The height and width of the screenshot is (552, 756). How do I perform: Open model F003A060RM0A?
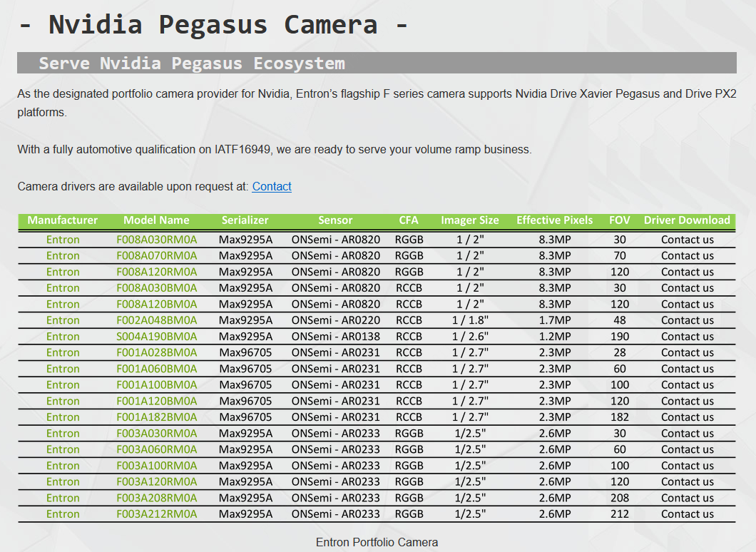(x=157, y=449)
